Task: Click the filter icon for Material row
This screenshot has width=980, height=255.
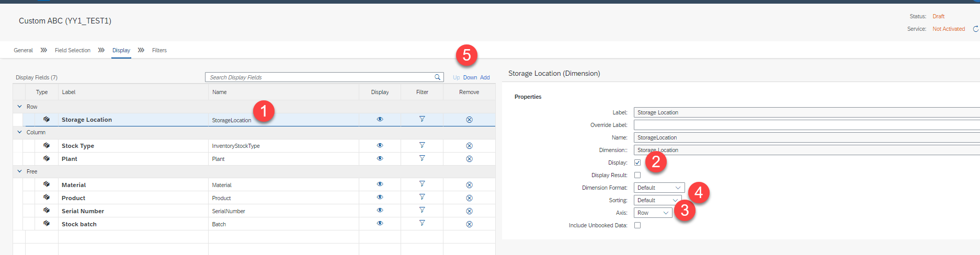Action: coord(422,184)
